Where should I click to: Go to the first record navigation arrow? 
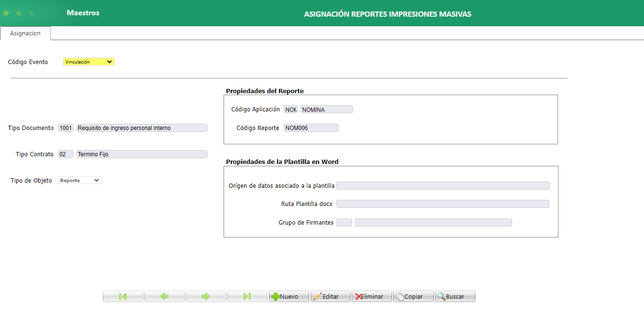[123, 296]
